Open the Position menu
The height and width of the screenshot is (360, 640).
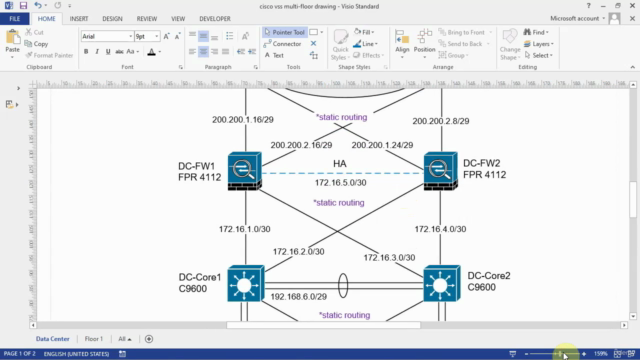coord(424,44)
